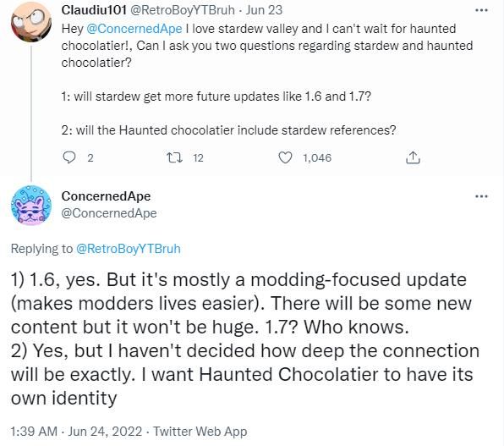This screenshot has height=446, width=504.
Task: Expand more options on ConcernedApe's reply
Action: click(x=481, y=196)
